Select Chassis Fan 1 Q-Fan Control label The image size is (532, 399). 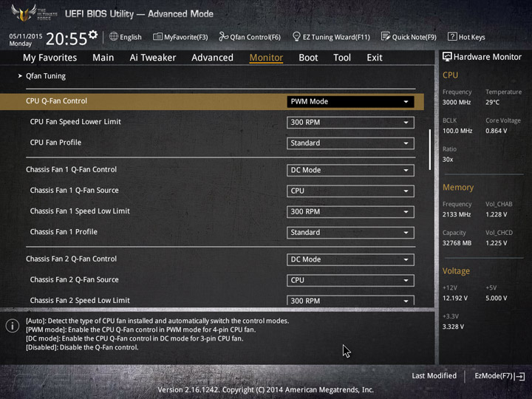pos(71,170)
